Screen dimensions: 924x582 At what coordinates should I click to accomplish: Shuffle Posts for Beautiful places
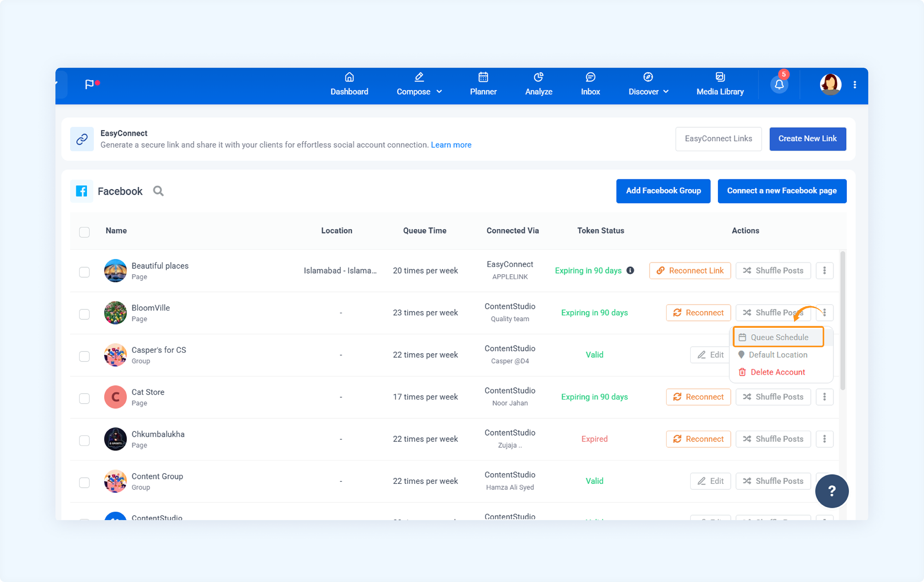click(x=773, y=271)
